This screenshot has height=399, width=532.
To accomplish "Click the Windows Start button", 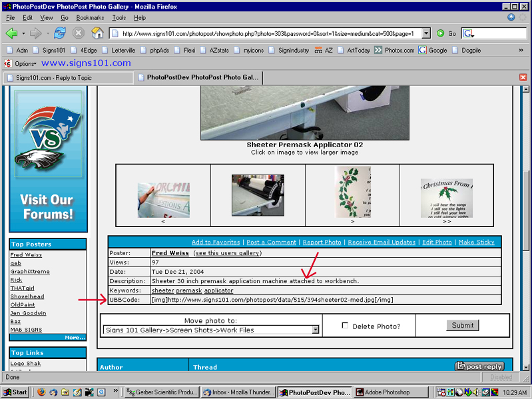I will point(15,392).
